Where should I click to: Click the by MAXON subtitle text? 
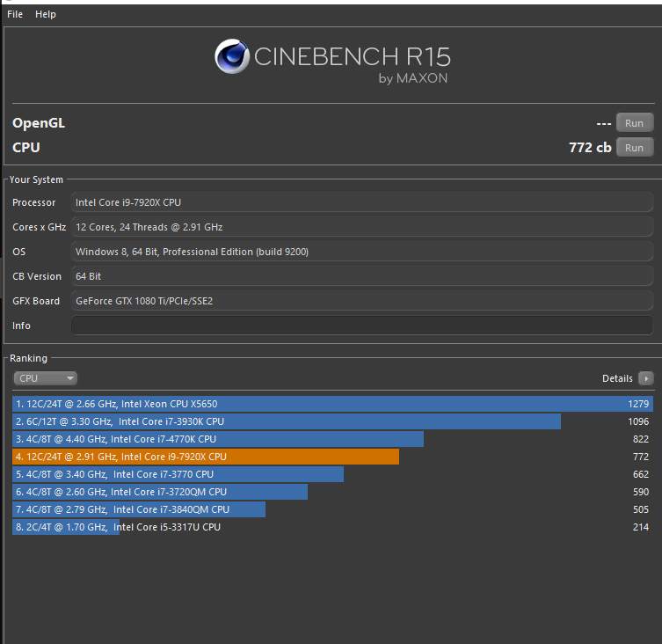413,78
